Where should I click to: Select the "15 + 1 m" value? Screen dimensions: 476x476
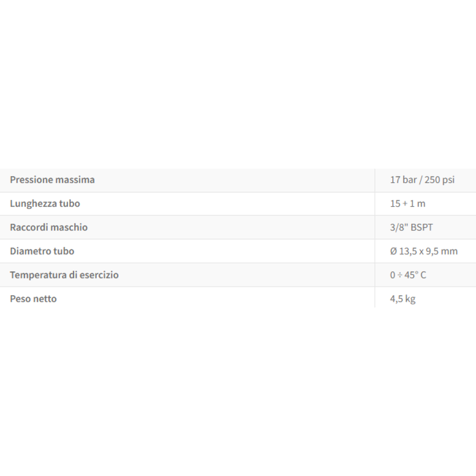407,204
